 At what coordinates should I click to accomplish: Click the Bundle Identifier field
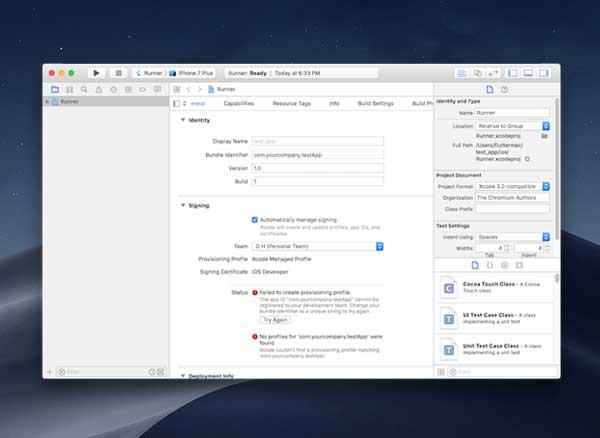[318, 155]
